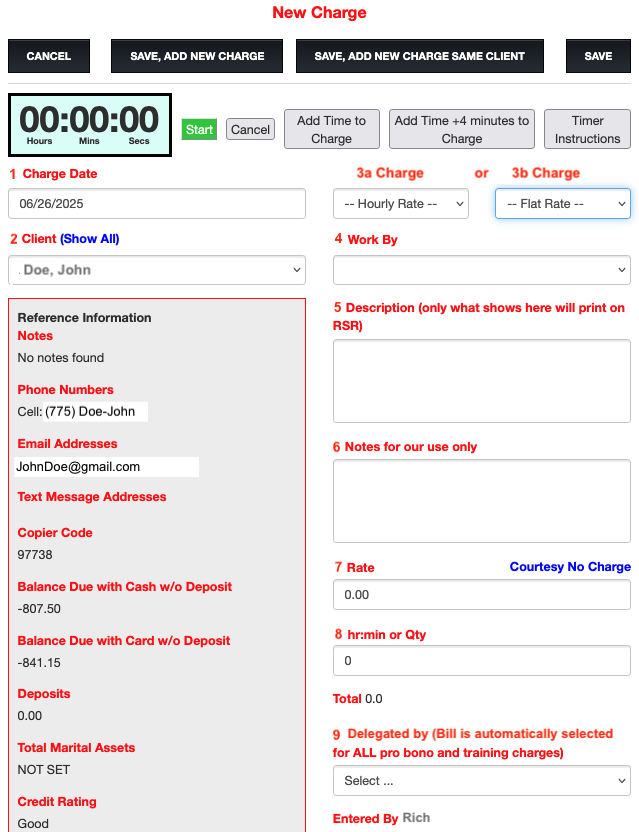Open the Flat Rate dropdown
Viewport: 639px width, 832px height.
pyautogui.click(x=563, y=204)
